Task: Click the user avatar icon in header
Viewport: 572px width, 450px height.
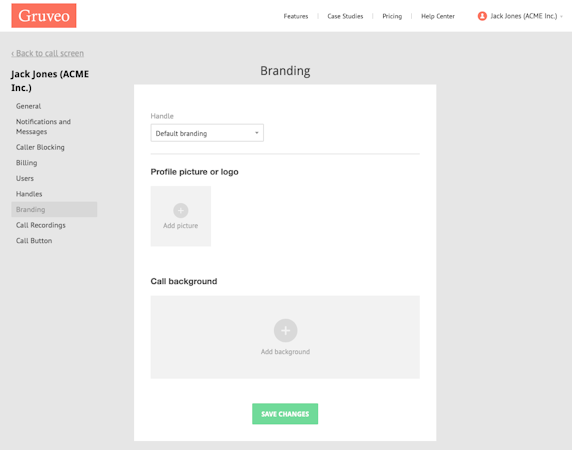Action: click(x=482, y=16)
